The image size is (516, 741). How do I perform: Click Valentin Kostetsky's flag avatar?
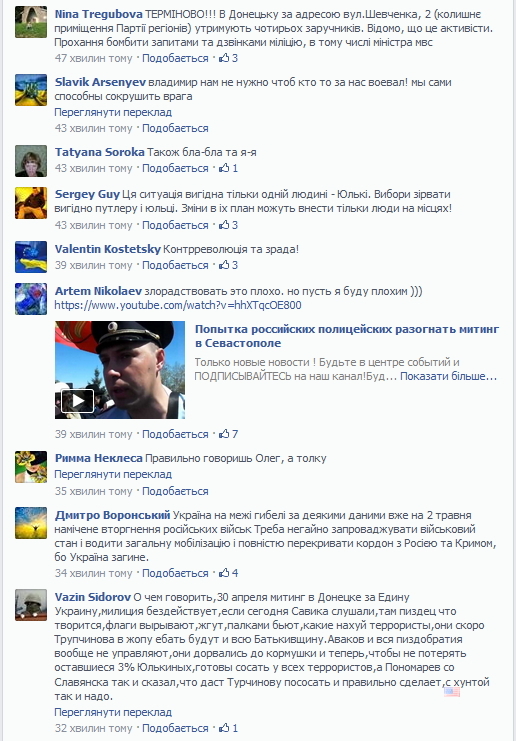[x=31, y=257]
